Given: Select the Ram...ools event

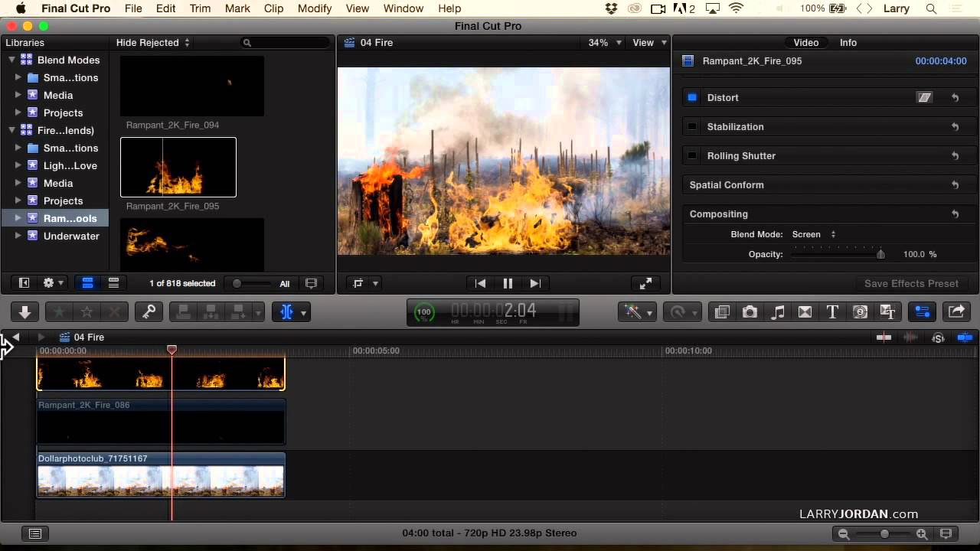Looking at the screenshot, I should click(70, 218).
